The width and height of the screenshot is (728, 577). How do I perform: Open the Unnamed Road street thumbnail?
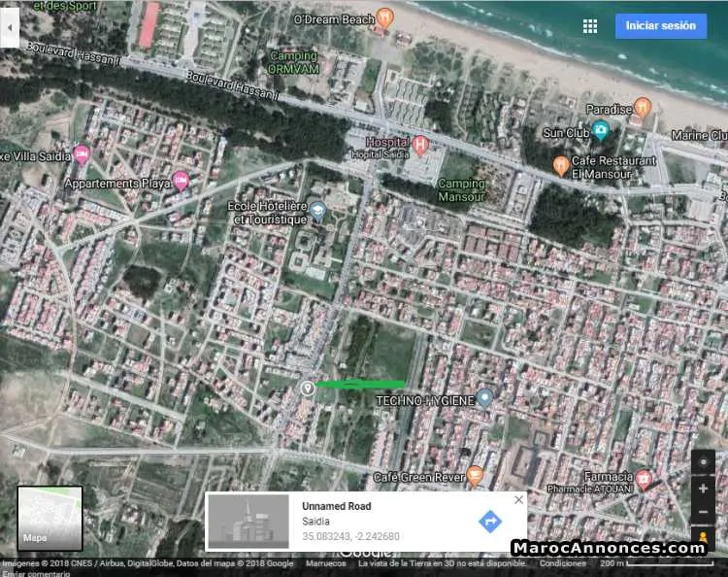[248, 522]
